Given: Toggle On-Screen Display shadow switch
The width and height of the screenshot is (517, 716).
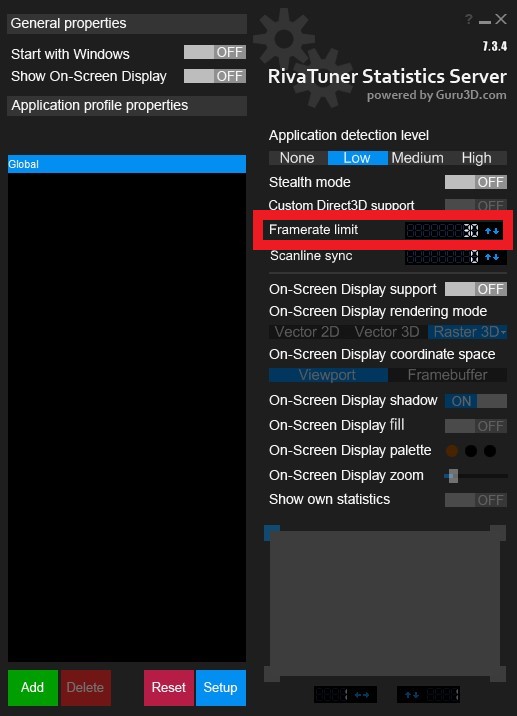Looking at the screenshot, I should click(476, 401).
